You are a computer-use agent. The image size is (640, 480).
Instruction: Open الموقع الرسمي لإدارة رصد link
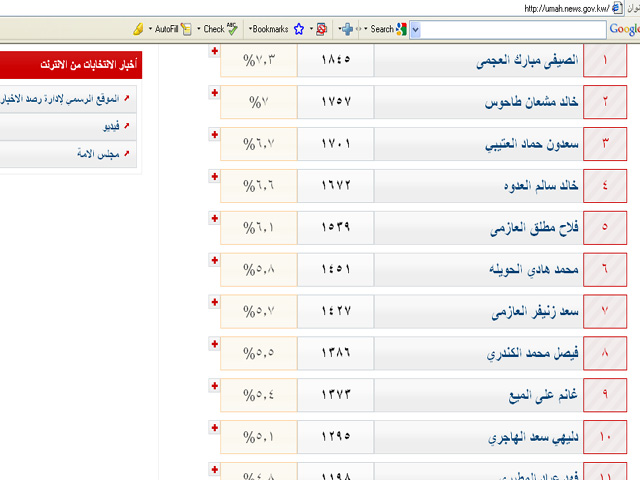(x=63, y=99)
